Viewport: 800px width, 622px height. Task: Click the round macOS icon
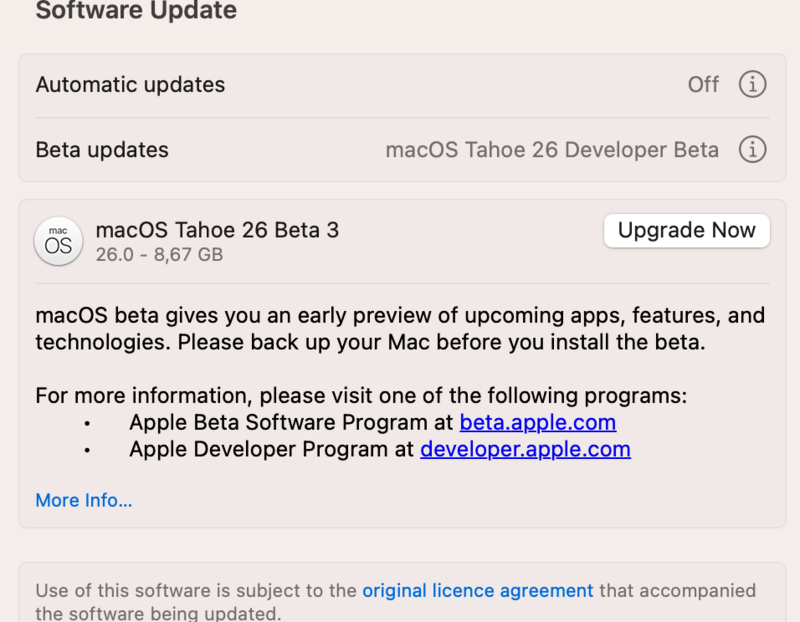59,242
